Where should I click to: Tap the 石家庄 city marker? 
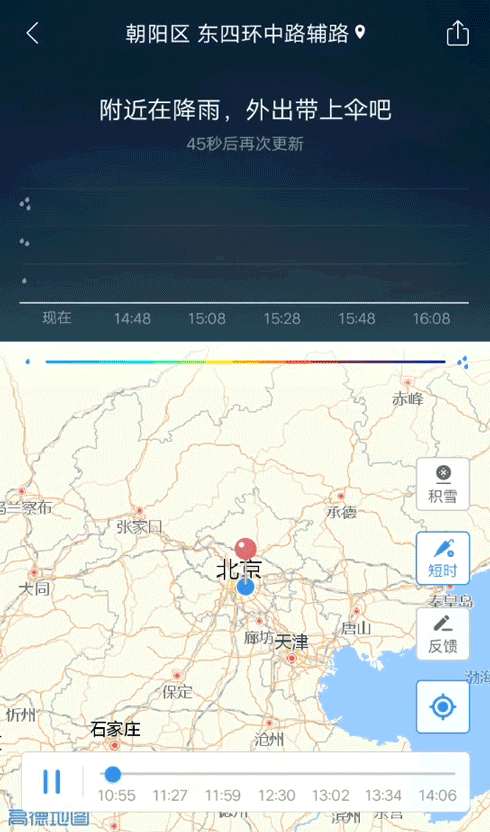click(114, 745)
